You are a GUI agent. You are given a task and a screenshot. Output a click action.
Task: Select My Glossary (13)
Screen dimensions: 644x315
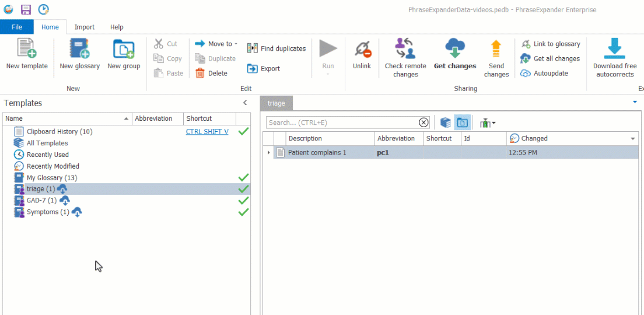click(52, 177)
